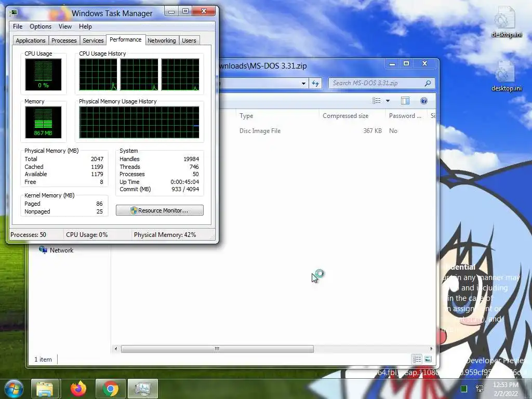Image resolution: width=532 pixels, height=399 pixels.
Task: Click the Change your view icon in Explorer
Action: tap(376, 100)
